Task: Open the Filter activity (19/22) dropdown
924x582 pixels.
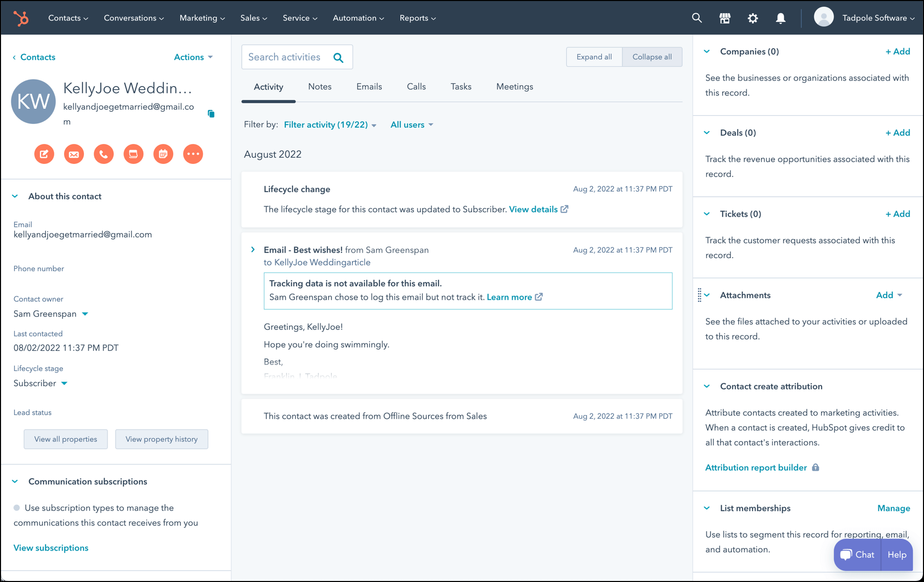Action: tap(330, 124)
